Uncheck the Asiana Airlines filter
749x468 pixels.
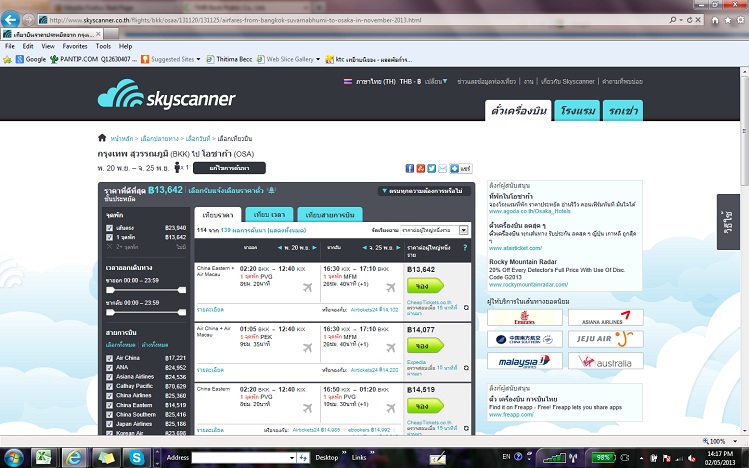[109, 376]
